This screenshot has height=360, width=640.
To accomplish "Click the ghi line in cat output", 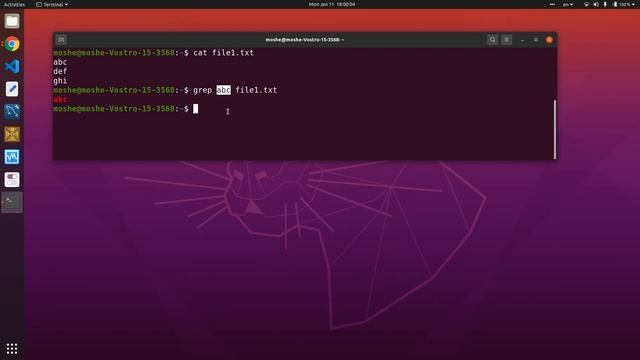I will [60, 81].
